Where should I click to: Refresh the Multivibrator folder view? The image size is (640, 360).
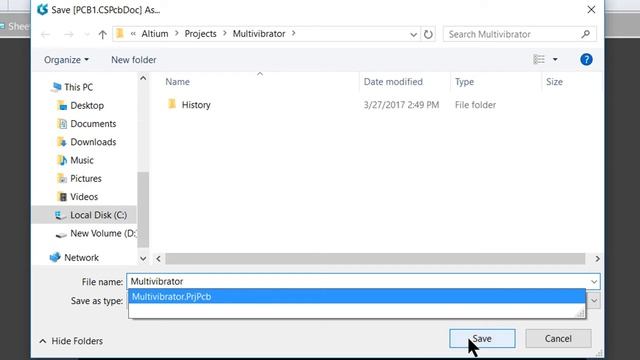click(428, 34)
